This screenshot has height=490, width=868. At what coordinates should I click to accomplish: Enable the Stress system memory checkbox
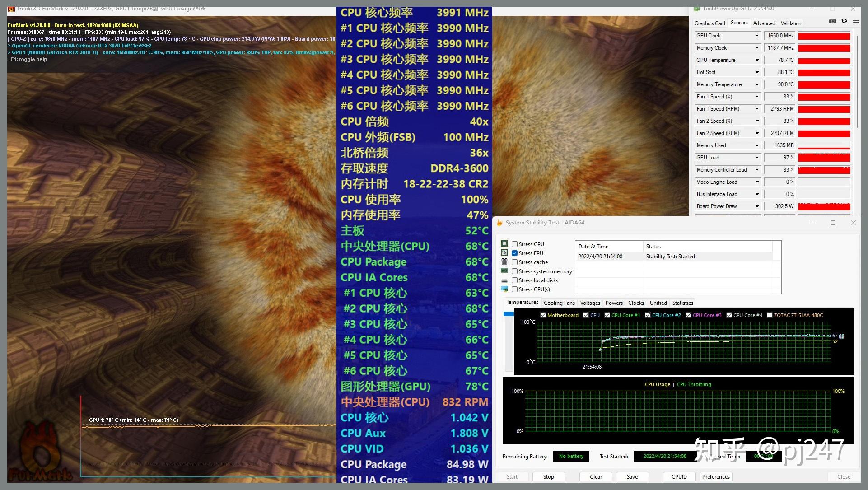[x=514, y=271]
